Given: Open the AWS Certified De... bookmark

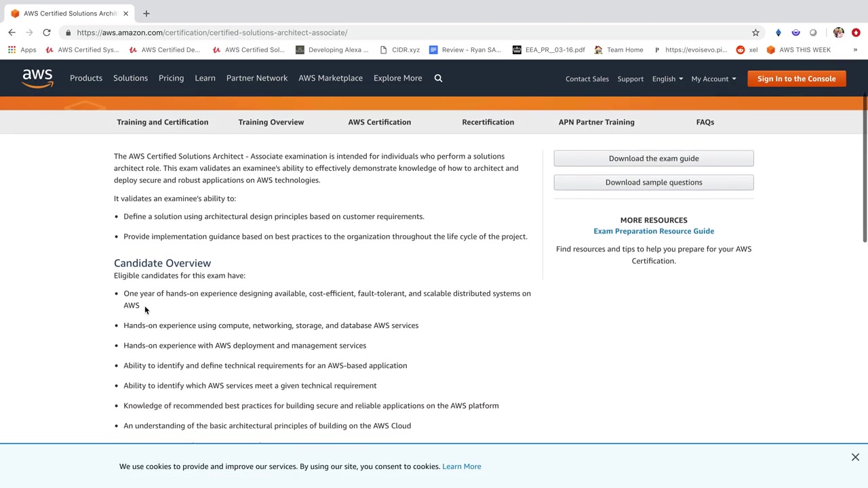Looking at the screenshot, I should (165, 49).
